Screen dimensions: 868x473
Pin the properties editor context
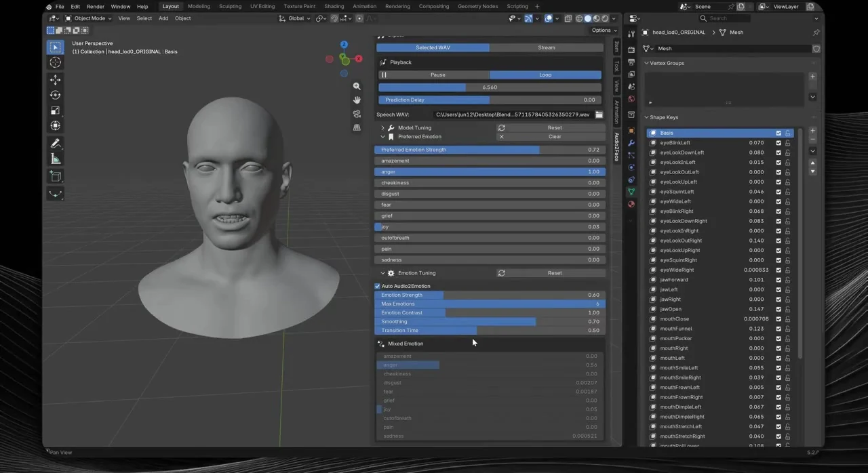click(x=816, y=33)
